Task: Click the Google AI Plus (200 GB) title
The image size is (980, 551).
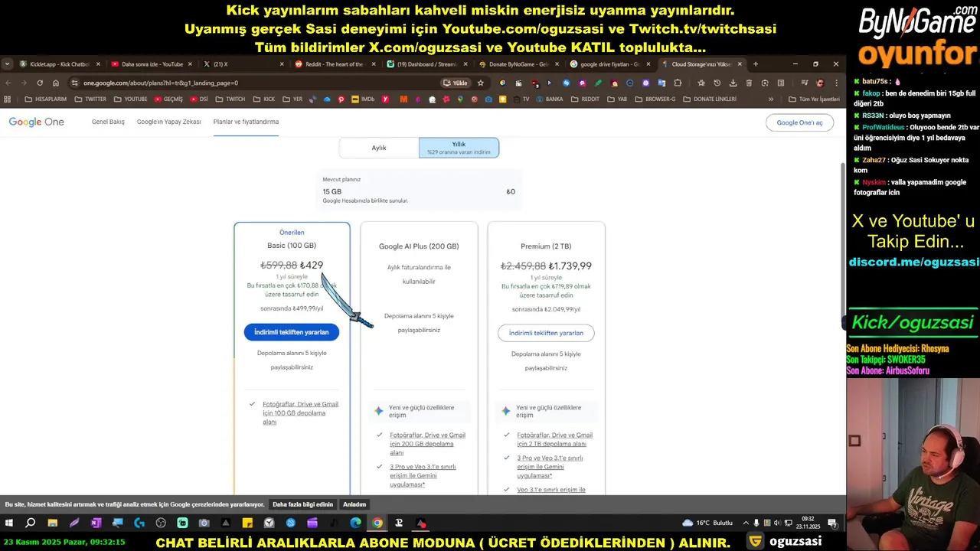Action: pos(419,246)
